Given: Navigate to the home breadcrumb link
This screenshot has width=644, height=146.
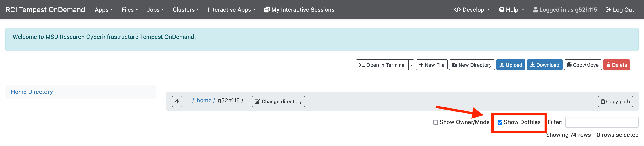Looking at the screenshot, I should pyautogui.click(x=204, y=100).
